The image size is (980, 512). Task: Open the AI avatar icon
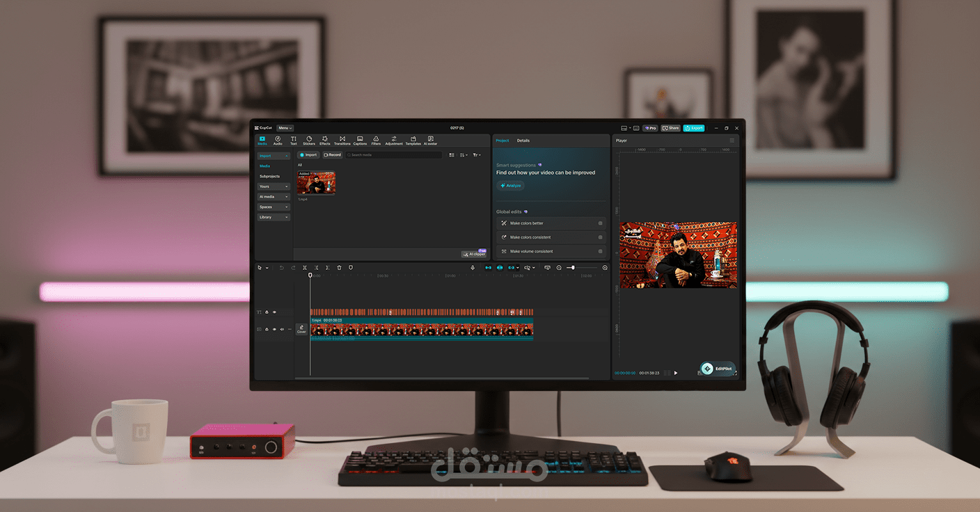(x=431, y=141)
